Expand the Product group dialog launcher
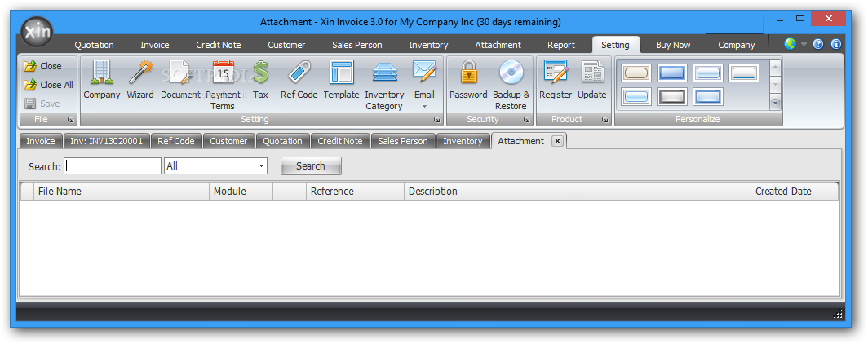 [x=605, y=120]
